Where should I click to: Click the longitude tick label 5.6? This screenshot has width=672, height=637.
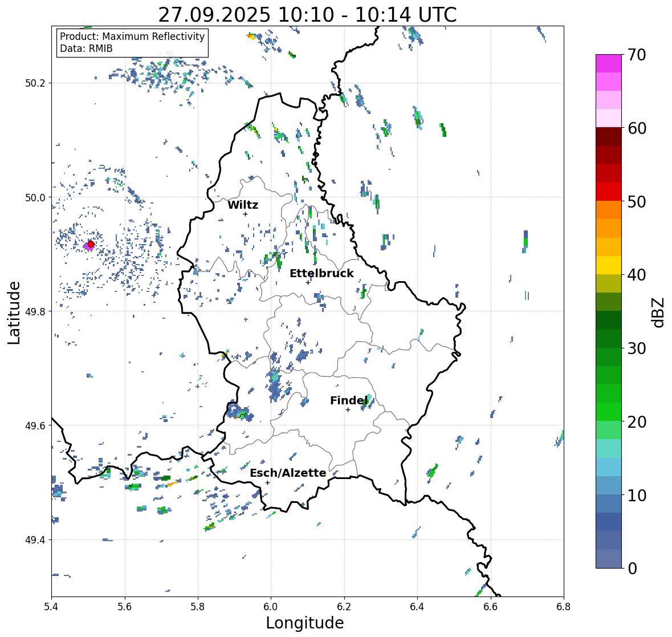click(125, 606)
